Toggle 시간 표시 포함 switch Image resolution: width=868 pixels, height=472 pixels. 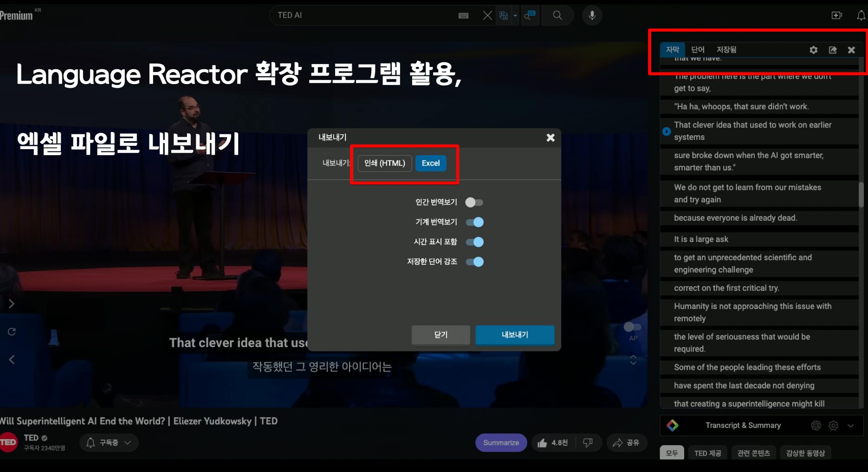tap(475, 242)
